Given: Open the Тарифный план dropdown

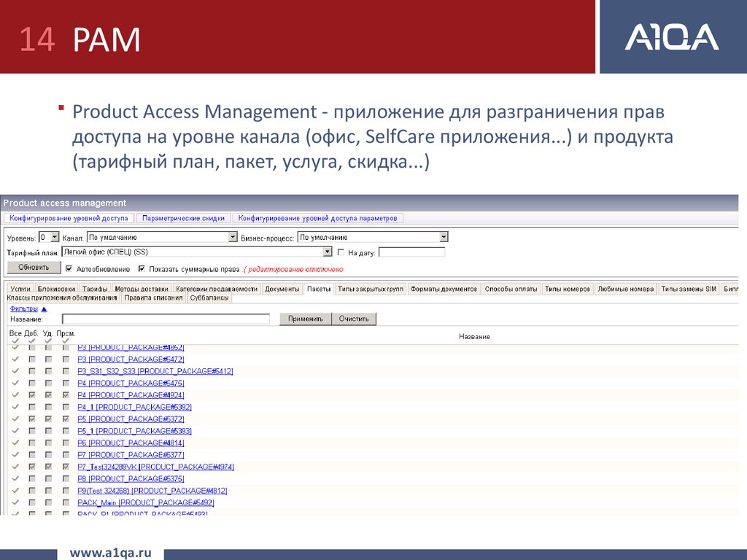Looking at the screenshot, I should coord(328,252).
